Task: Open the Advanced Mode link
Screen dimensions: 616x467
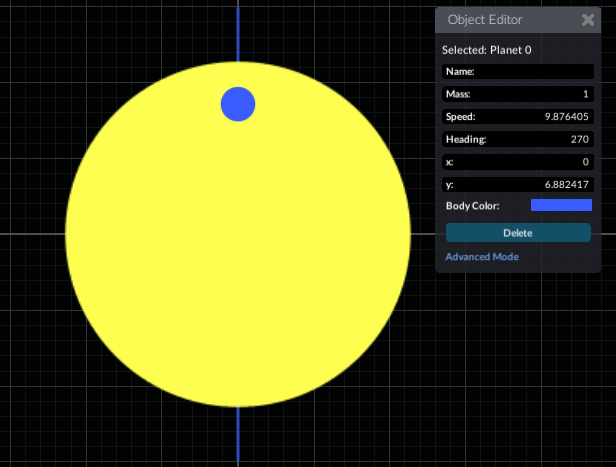Action: coord(482,257)
